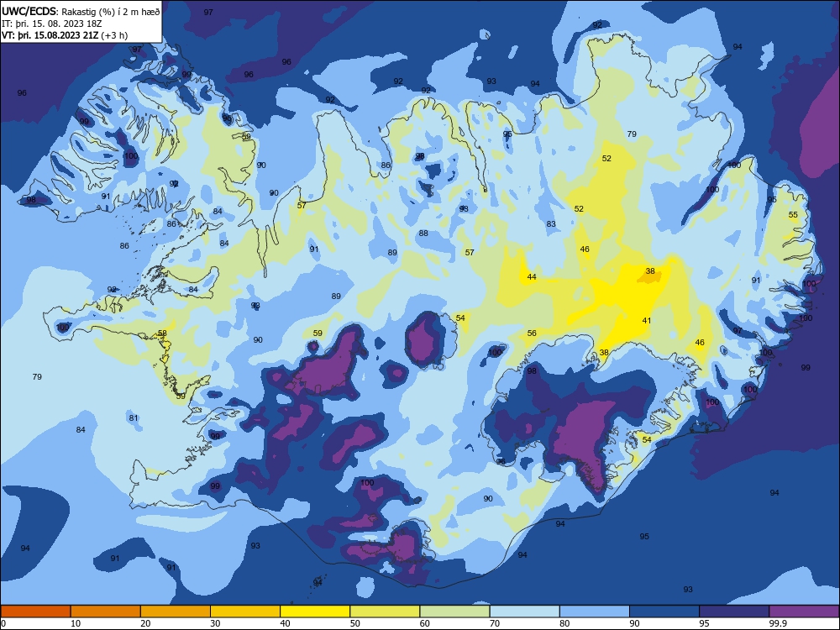Click the legend scale label '99.9'
The height and width of the screenshot is (630, 840).
tap(778, 623)
